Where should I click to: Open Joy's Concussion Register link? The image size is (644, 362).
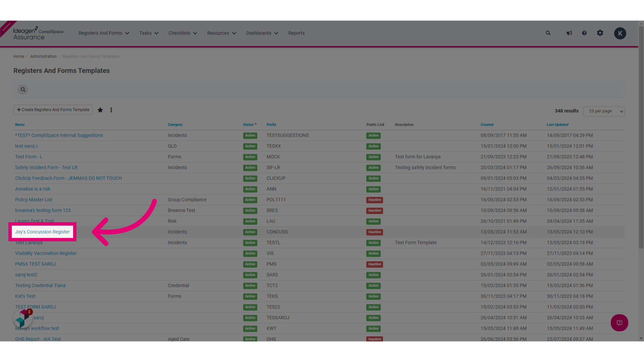click(x=42, y=232)
